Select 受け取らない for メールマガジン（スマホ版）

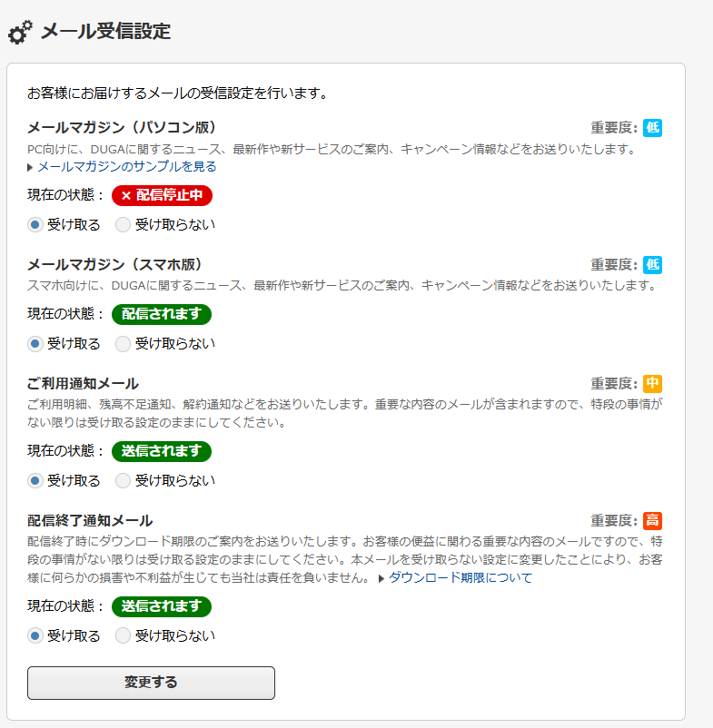124,343
